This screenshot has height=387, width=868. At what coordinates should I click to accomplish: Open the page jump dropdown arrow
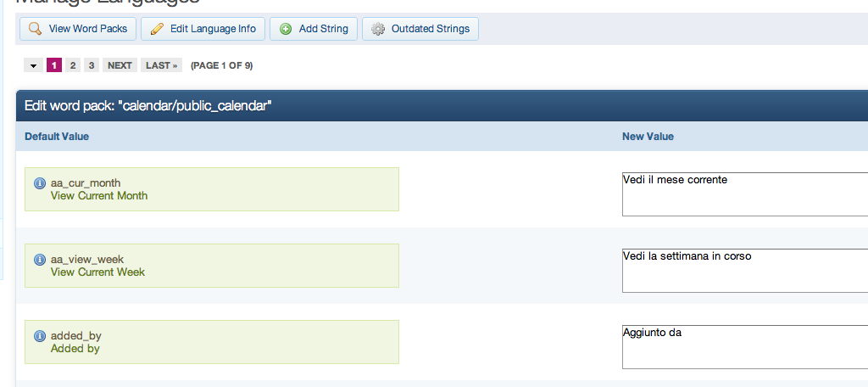[x=33, y=65]
